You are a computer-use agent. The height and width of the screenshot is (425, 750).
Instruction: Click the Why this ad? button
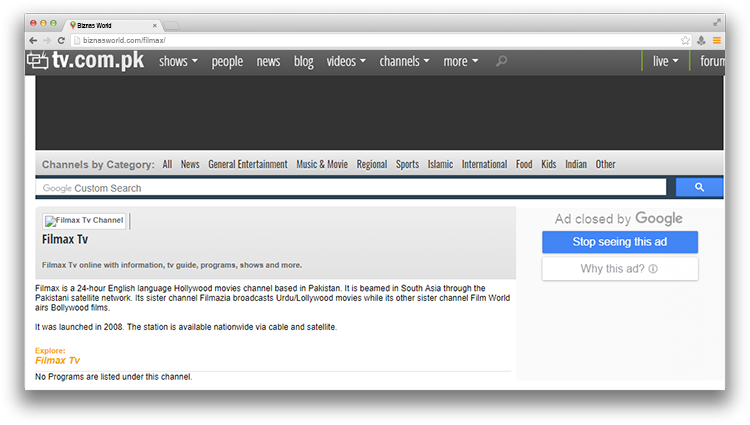619,269
